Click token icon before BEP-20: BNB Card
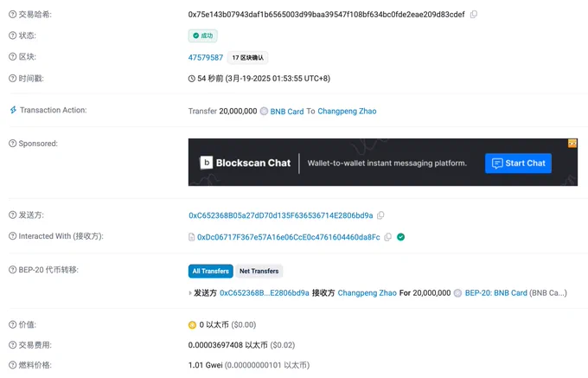The width and height of the screenshot is (588, 378). tap(457, 293)
